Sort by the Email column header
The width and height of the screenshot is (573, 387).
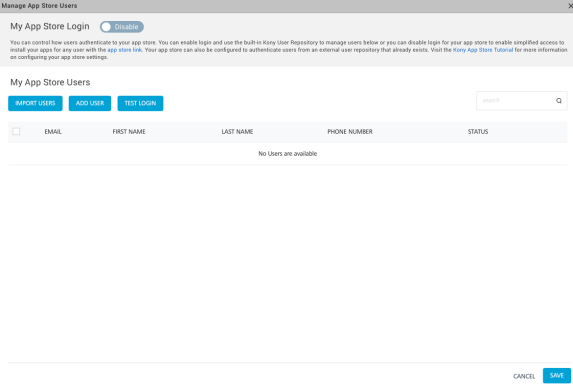[x=53, y=132]
